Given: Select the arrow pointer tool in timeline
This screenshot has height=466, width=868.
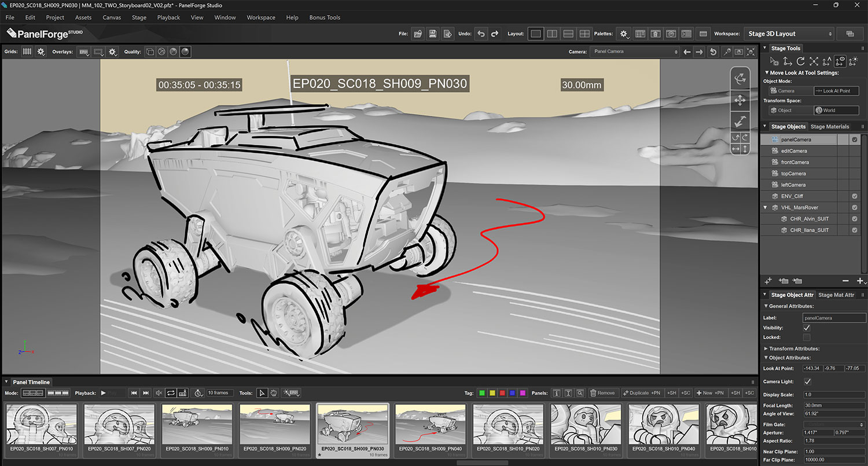Looking at the screenshot, I should [262, 393].
